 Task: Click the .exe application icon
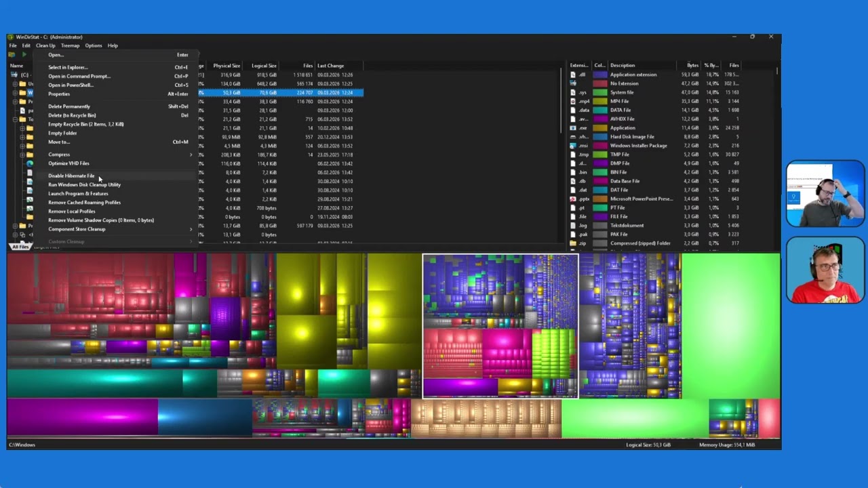(x=573, y=127)
